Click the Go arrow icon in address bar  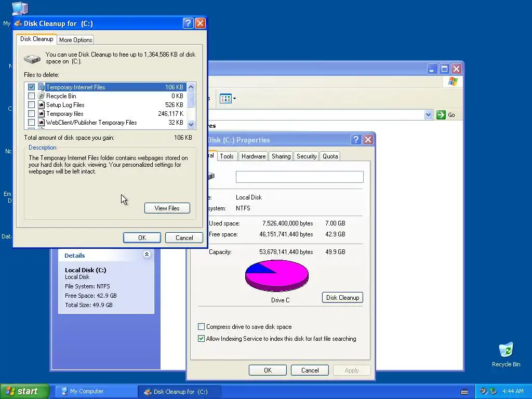coord(441,115)
